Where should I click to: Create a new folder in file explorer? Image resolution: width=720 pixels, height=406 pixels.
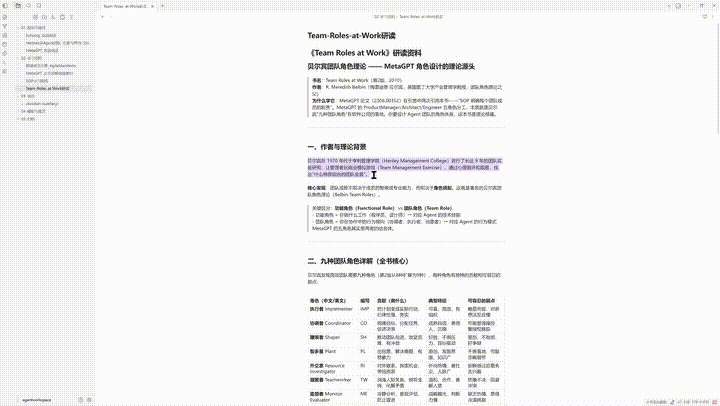[x=45, y=17]
